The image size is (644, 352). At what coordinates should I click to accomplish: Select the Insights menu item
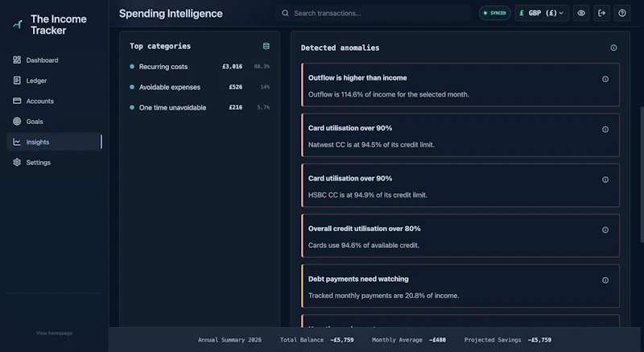pyautogui.click(x=54, y=142)
